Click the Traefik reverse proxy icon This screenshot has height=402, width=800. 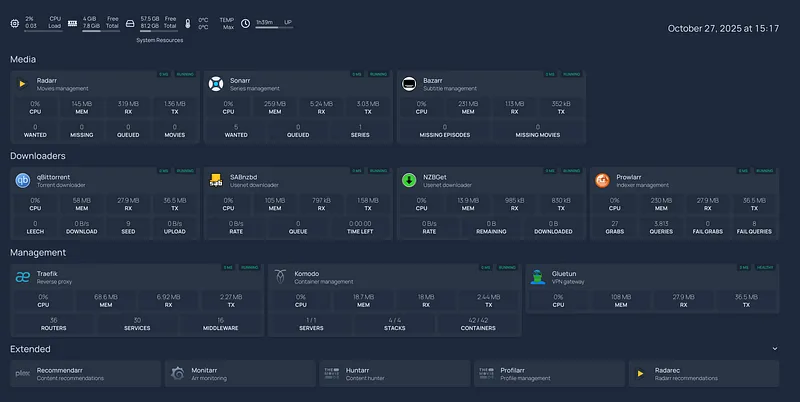(x=22, y=277)
